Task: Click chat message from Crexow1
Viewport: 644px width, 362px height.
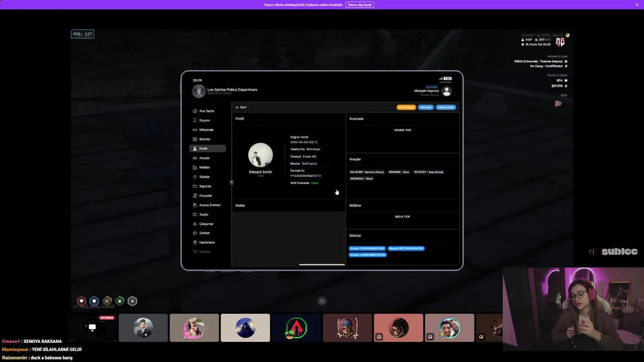Action: pyautogui.click(x=32, y=341)
